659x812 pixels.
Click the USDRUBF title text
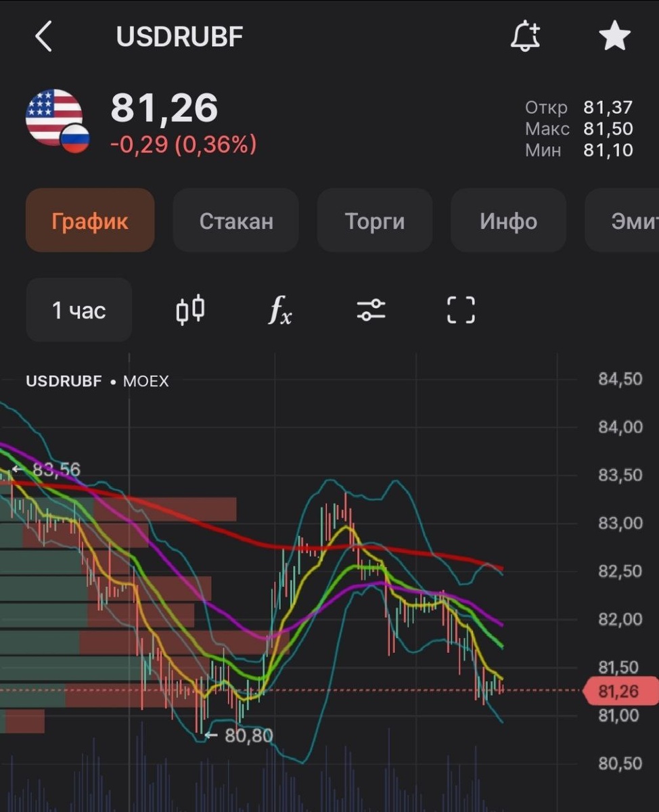pos(179,37)
